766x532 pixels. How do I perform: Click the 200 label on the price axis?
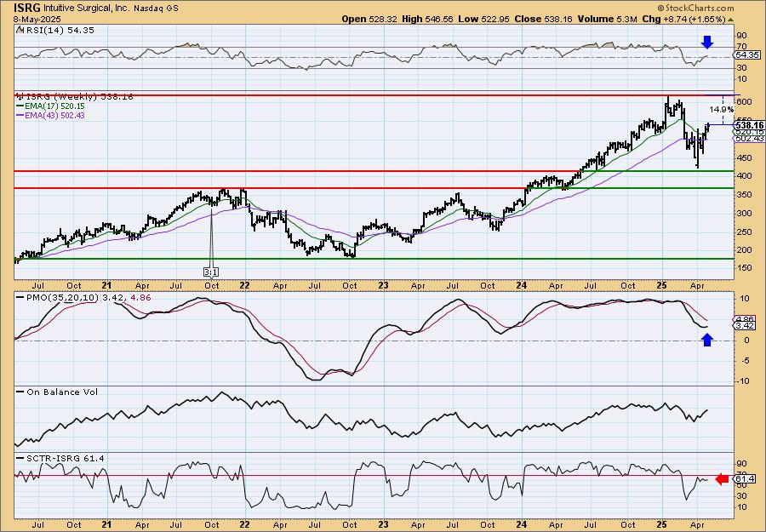pos(744,249)
